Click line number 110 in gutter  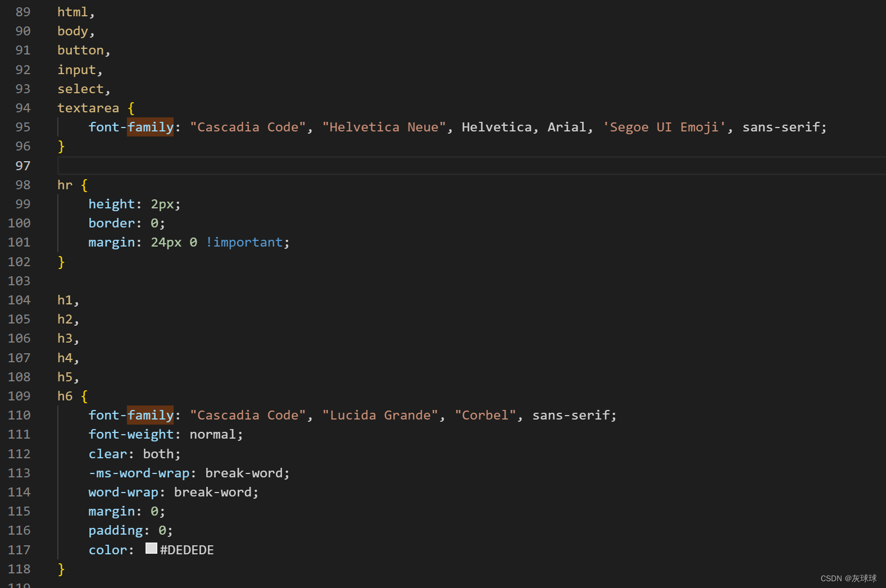click(19, 415)
